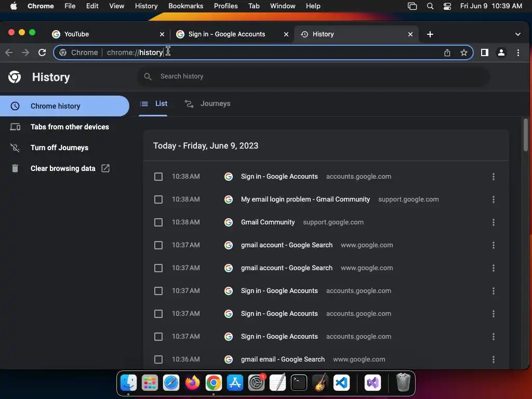Open Chrome's three-dot menu in the toolbar
The height and width of the screenshot is (399, 532).
tap(518, 52)
